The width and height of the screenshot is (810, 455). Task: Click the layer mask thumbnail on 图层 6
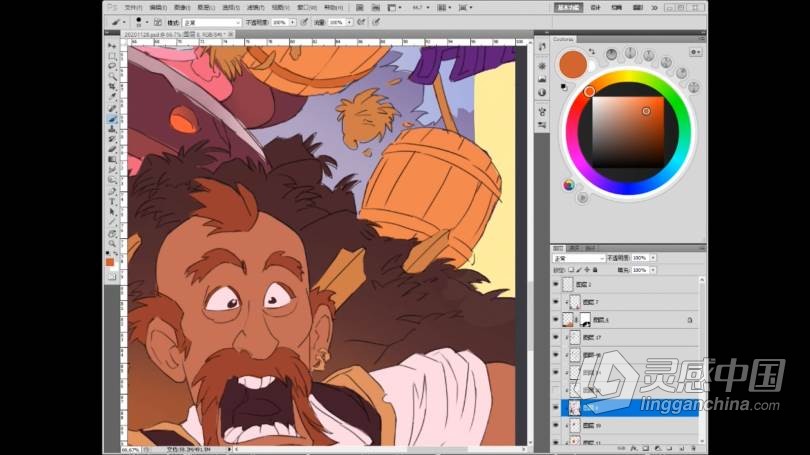click(x=585, y=320)
